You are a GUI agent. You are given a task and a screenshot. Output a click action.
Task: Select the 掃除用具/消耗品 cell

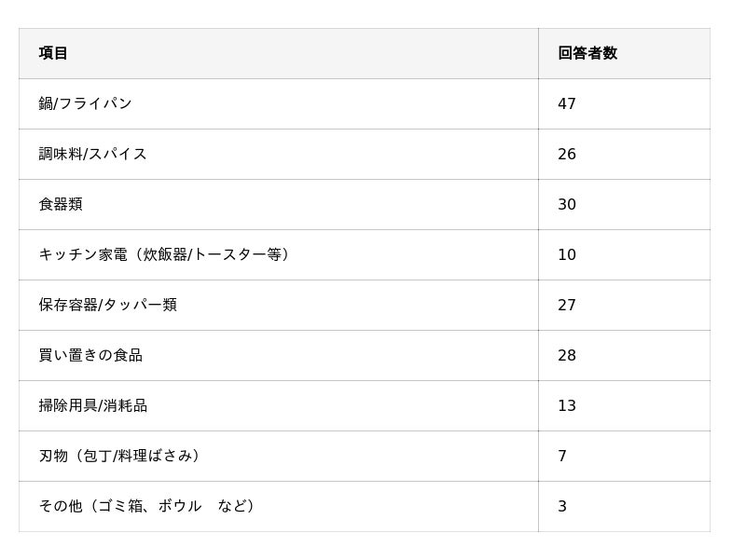click(x=92, y=405)
